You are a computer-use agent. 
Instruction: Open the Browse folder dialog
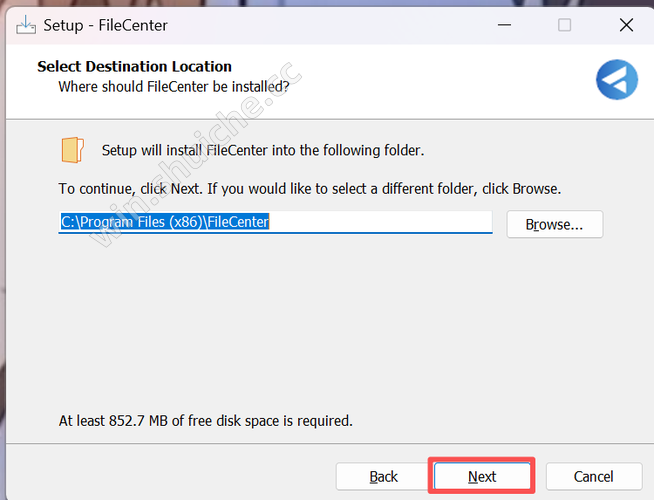pos(554,224)
